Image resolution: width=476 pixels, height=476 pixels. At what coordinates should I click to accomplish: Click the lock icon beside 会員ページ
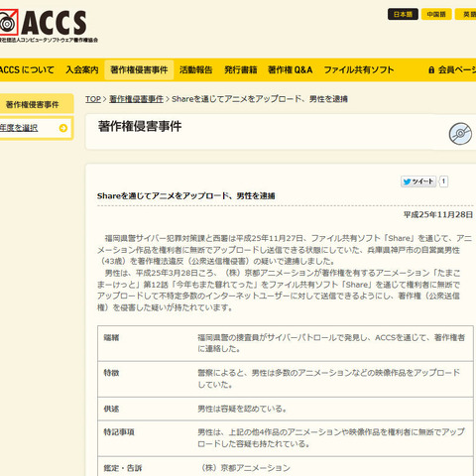pos(431,69)
